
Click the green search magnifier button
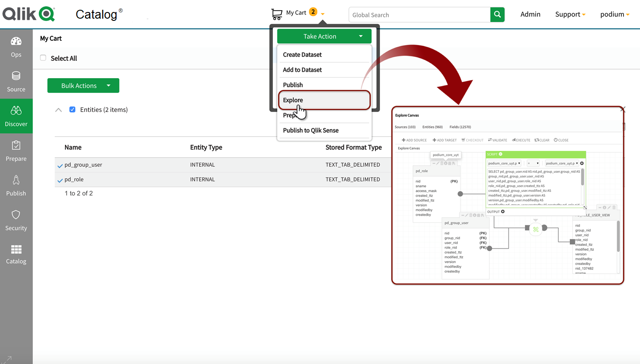pyautogui.click(x=497, y=15)
